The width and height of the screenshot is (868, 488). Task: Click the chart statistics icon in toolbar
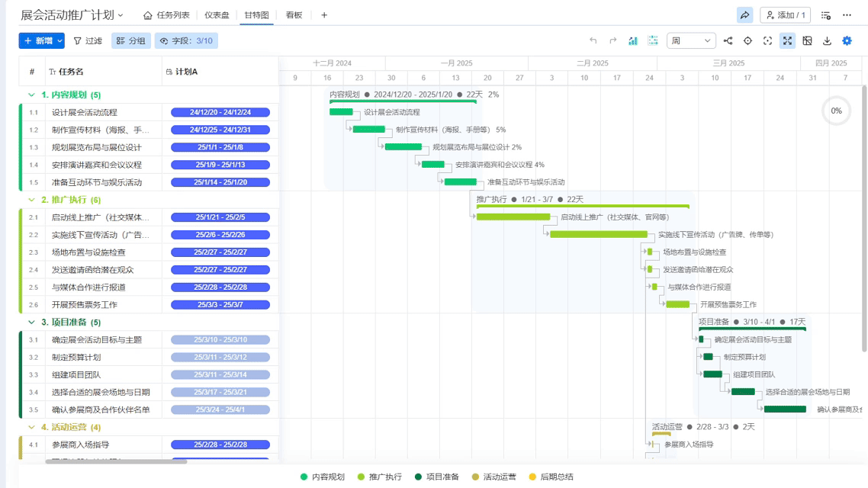point(633,40)
